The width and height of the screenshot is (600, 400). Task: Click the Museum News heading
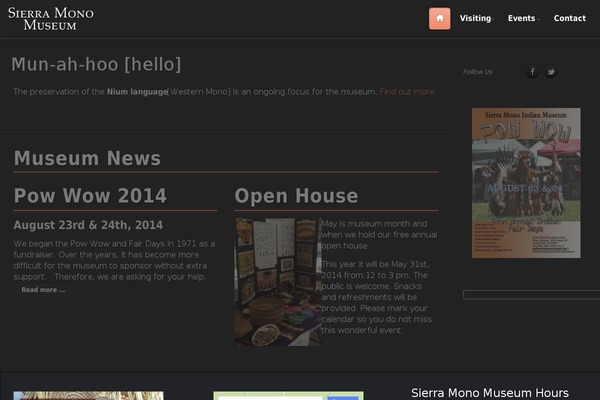point(87,158)
